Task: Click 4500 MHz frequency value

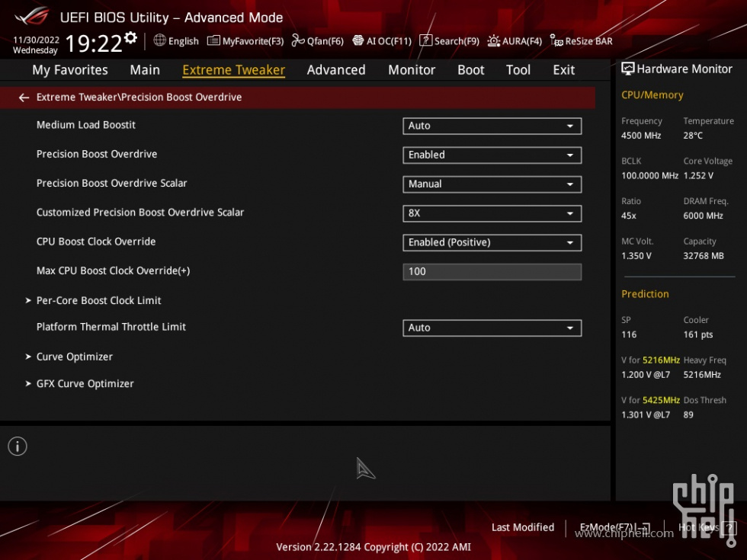Action: tap(641, 136)
